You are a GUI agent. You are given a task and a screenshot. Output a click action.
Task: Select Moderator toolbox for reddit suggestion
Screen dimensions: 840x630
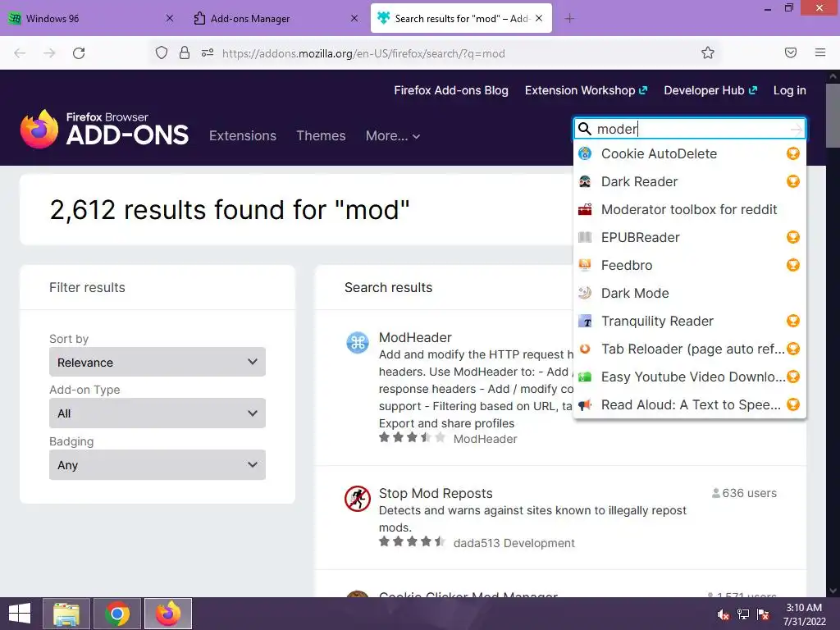tap(689, 209)
